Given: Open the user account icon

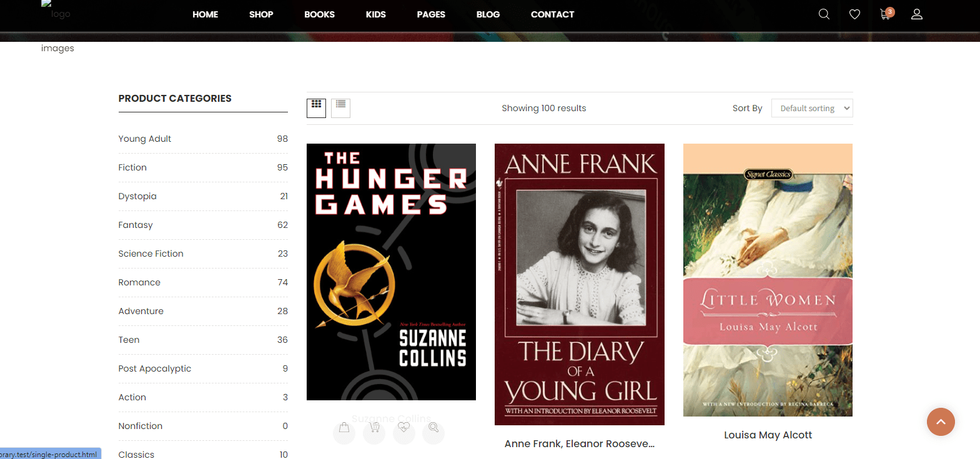Looking at the screenshot, I should click(916, 14).
